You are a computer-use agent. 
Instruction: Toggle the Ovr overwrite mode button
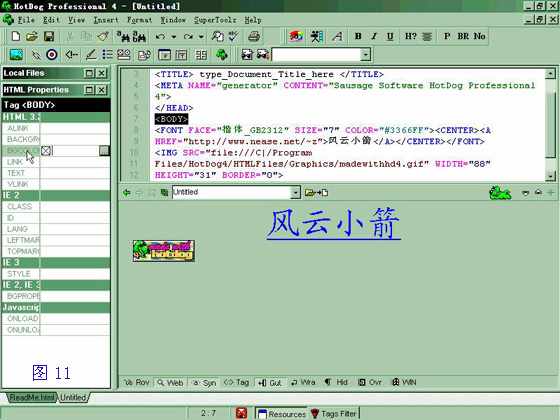point(370,382)
